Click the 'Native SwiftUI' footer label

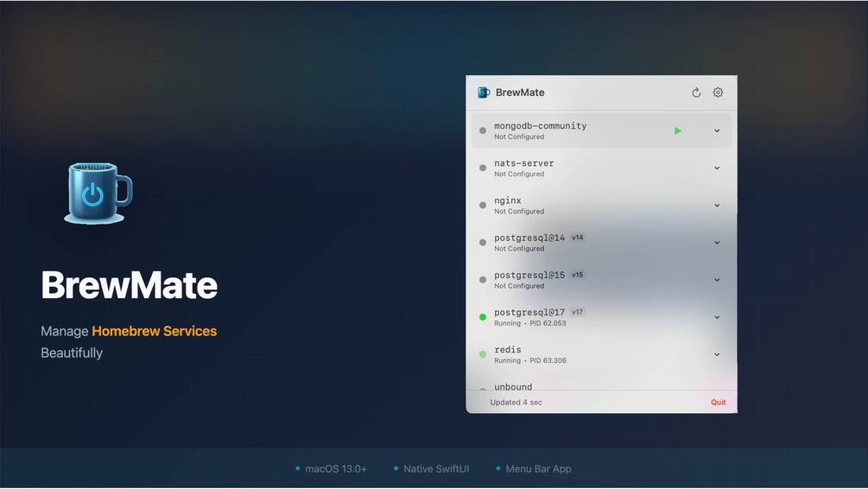click(435, 469)
